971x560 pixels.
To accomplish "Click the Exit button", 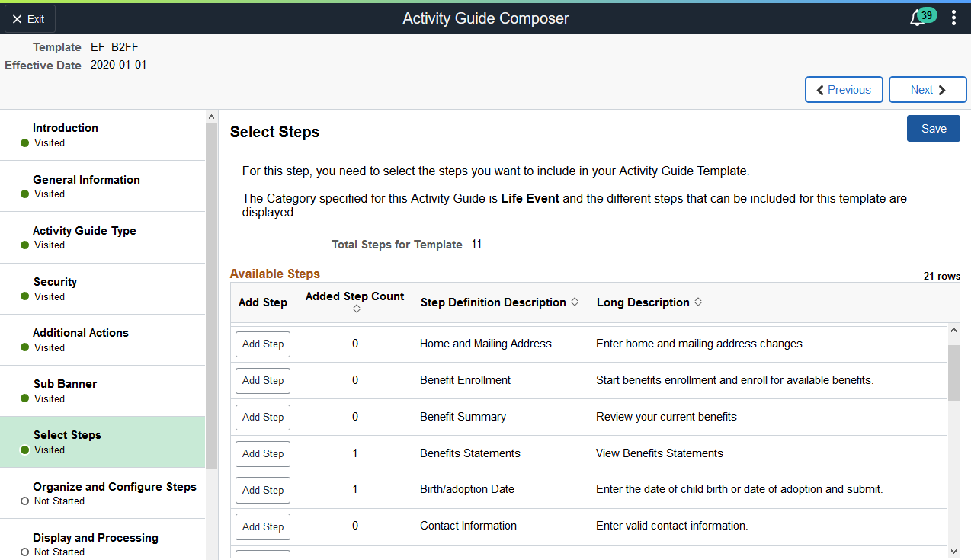I will tap(28, 19).
